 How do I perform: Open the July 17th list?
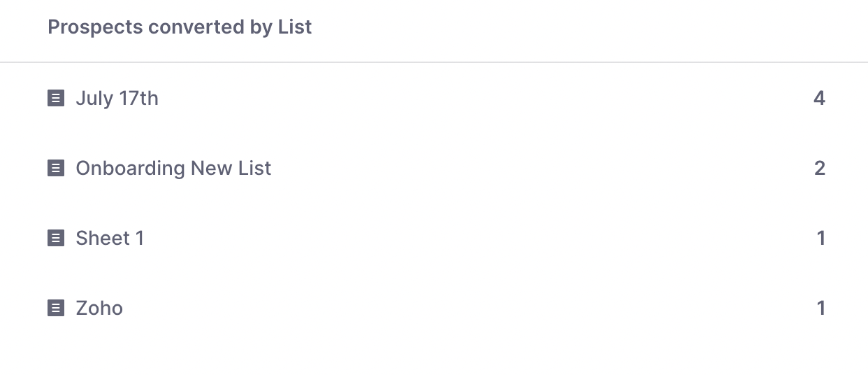(x=117, y=98)
